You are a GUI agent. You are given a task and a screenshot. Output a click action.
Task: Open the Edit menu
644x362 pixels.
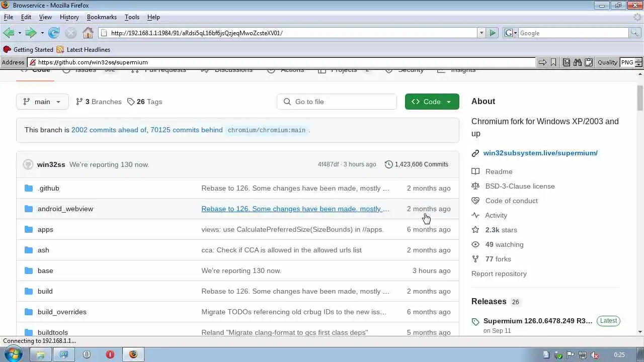click(26, 17)
